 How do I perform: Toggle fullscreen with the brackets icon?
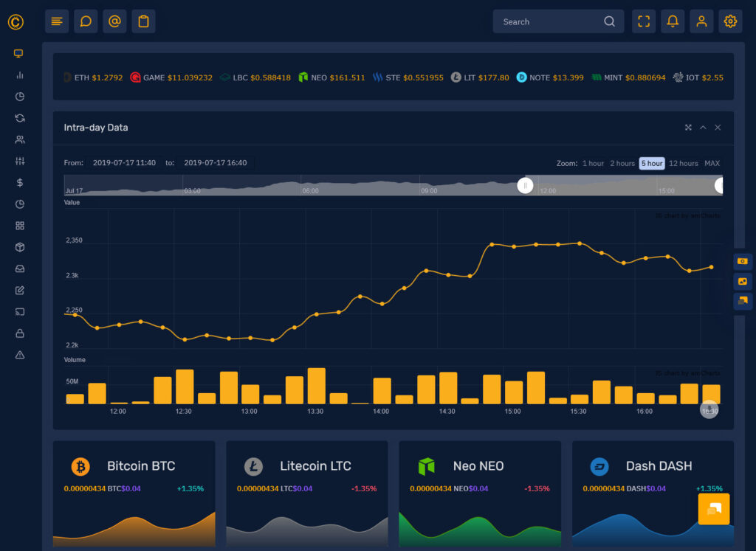pos(644,21)
